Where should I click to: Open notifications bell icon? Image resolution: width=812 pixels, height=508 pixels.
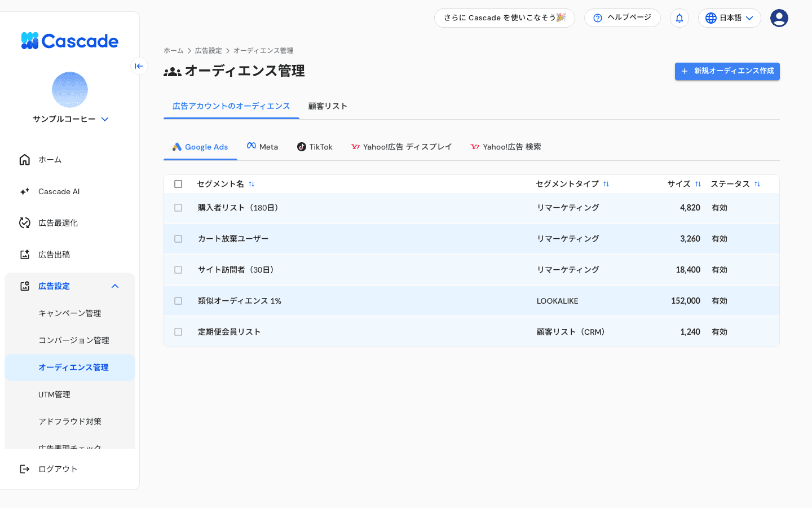(679, 18)
